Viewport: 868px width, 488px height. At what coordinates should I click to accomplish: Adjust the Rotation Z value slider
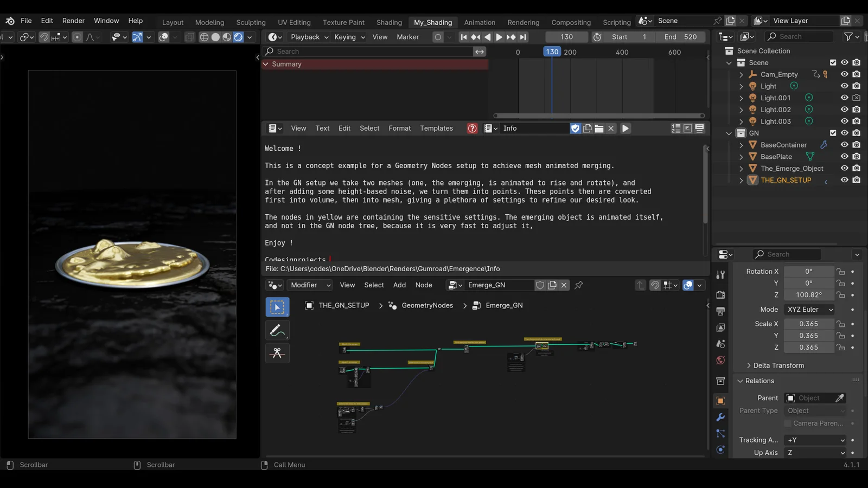tap(809, 294)
